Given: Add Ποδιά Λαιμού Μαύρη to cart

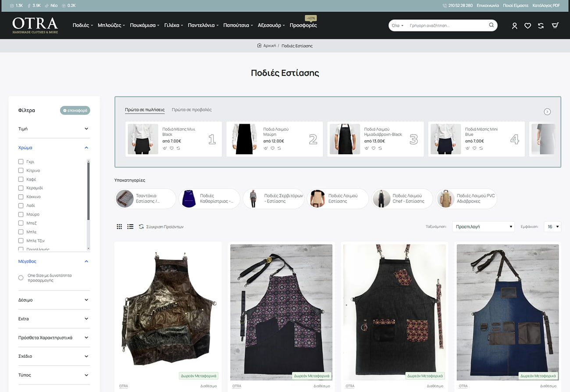Looking at the screenshot, I should tap(265, 148).
